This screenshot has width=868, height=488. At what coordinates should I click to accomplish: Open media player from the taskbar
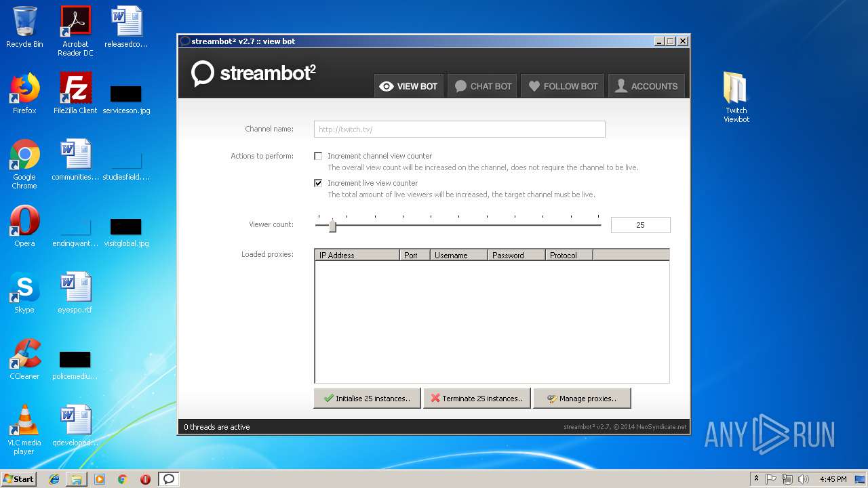point(100,479)
